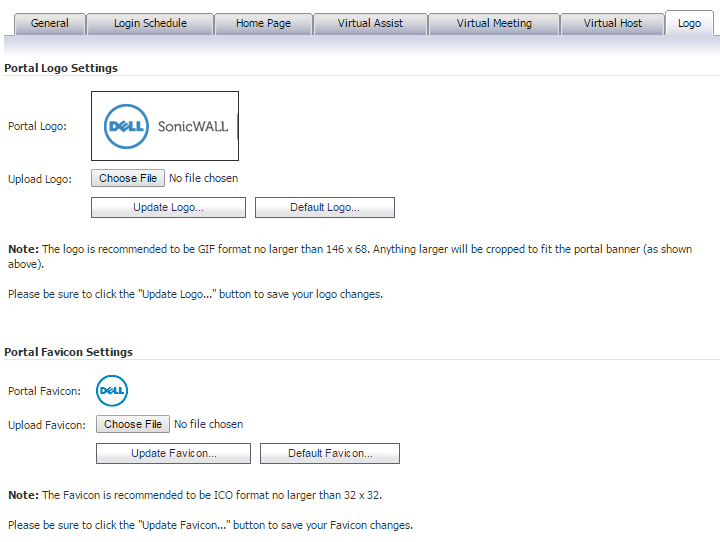720x542 pixels.
Task: Click the Upload Logo: label
Action: coord(40,179)
